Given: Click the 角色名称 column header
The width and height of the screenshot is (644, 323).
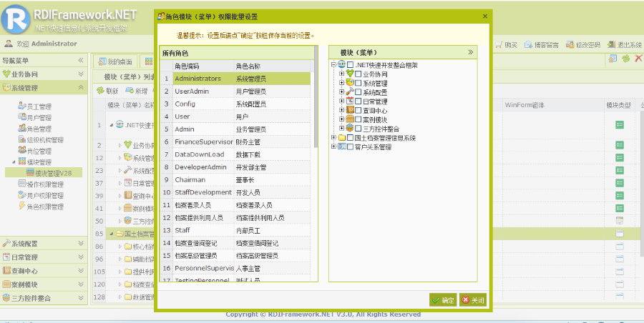Looking at the screenshot, I should click(x=272, y=66).
